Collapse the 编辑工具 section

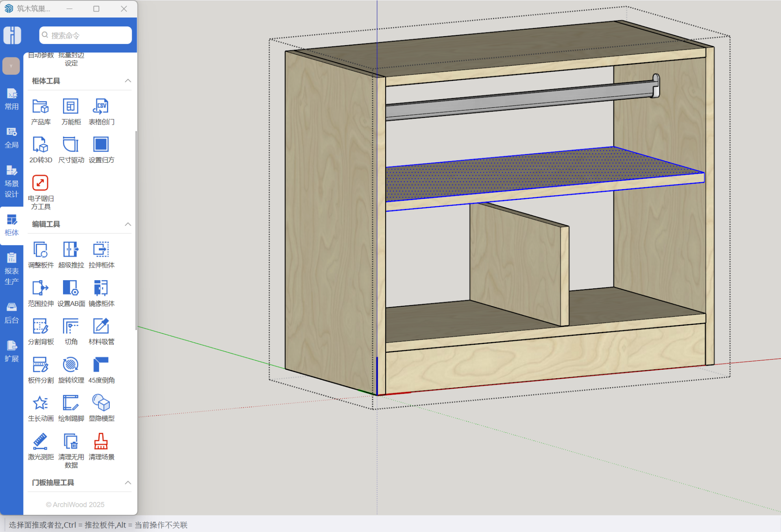coord(128,224)
